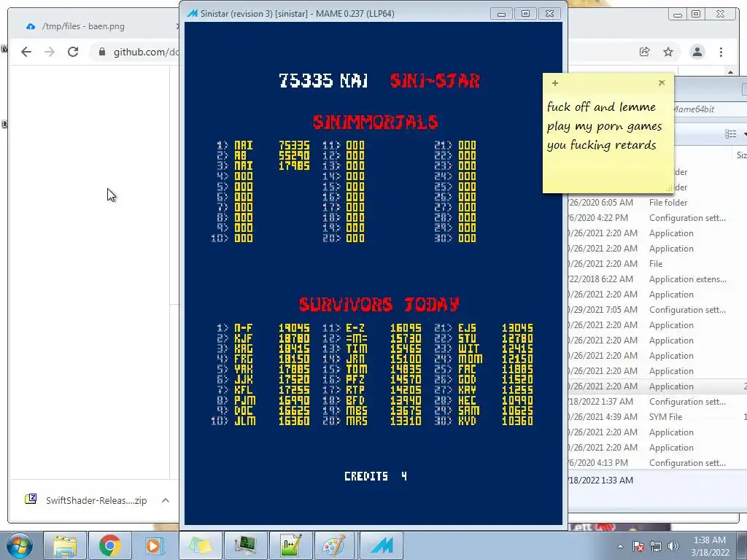The width and height of the screenshot is (747, 560).
Task: Select the Explorer row dated 6/2020 4:22 PM
Action: (657, 217)
